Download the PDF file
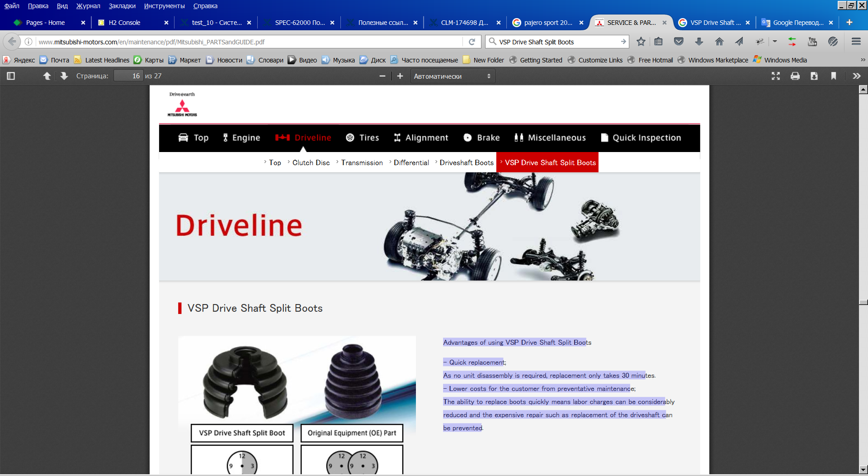 pyautogui.click(x=814, y=76)
